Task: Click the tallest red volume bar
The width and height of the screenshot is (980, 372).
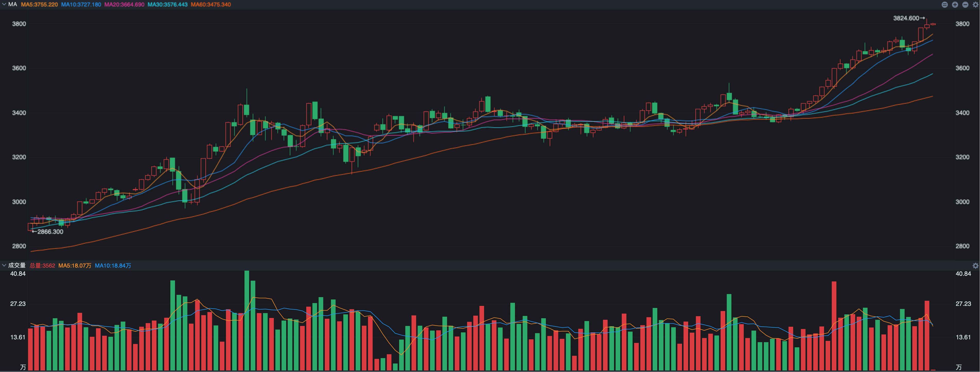Action: pos(834,326)
